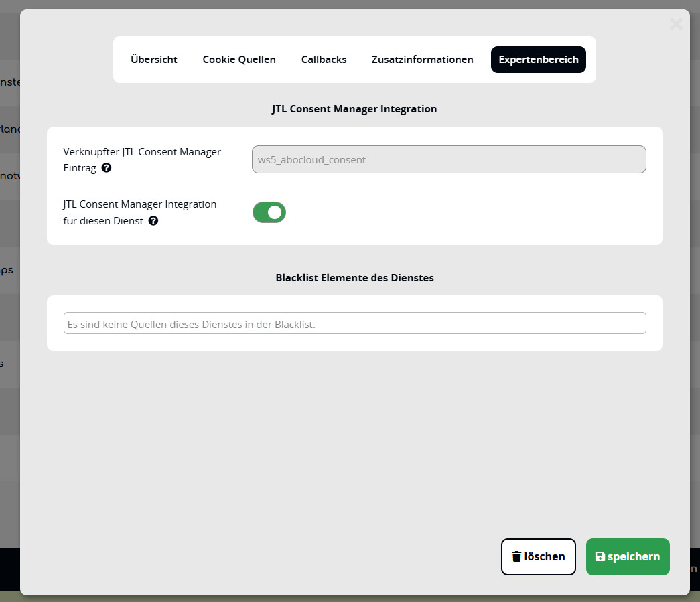Select the Callbacks tab
Screen dimensions: 700x602
pyautogui.click(x=324, y=60)
